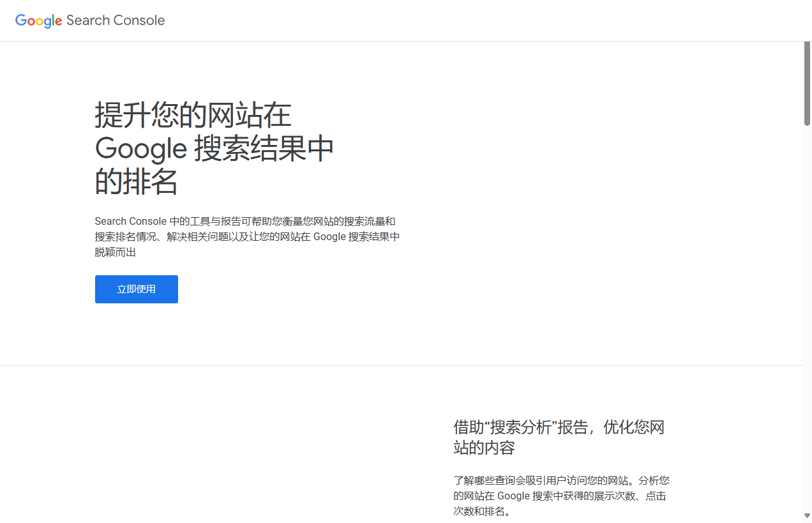
Task: Click the Search Console description paragraph
Action: tap(247, 236)
